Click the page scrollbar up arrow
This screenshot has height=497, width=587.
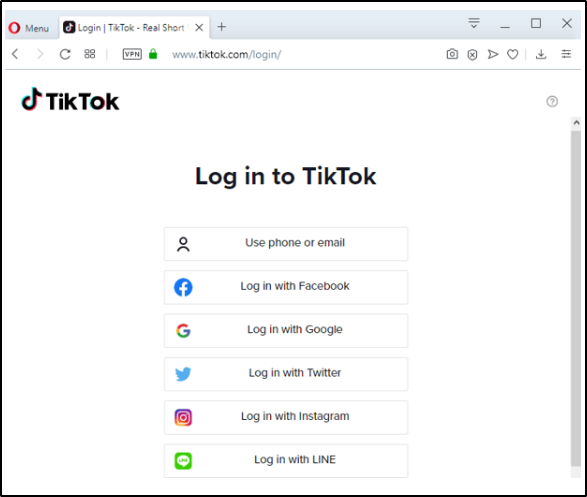pos(576,122)
